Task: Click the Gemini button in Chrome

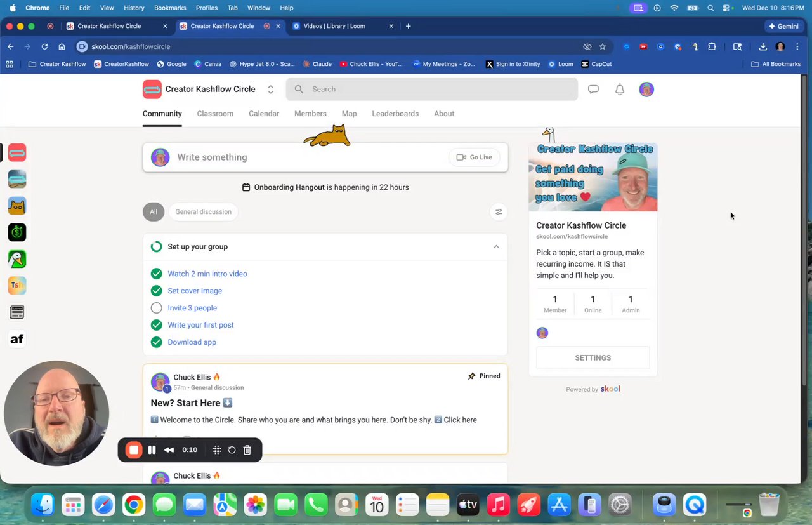Action: pyautogui.click(x=783, y=26)
